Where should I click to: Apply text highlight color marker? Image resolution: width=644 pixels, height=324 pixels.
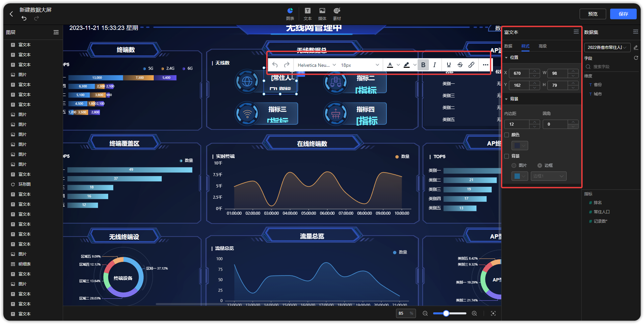pyautogui.click(x=407, y=65)
